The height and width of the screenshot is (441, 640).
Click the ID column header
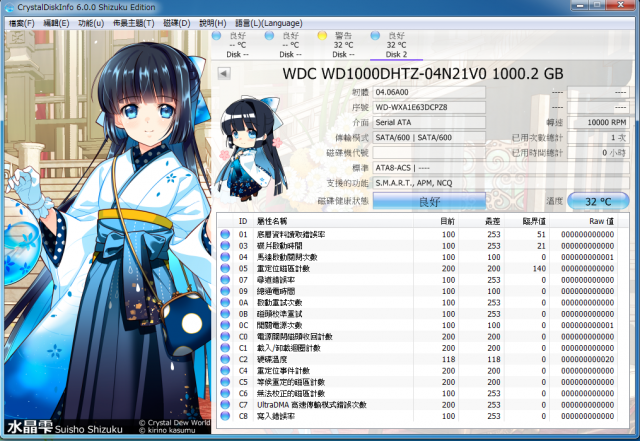(243, 221)
